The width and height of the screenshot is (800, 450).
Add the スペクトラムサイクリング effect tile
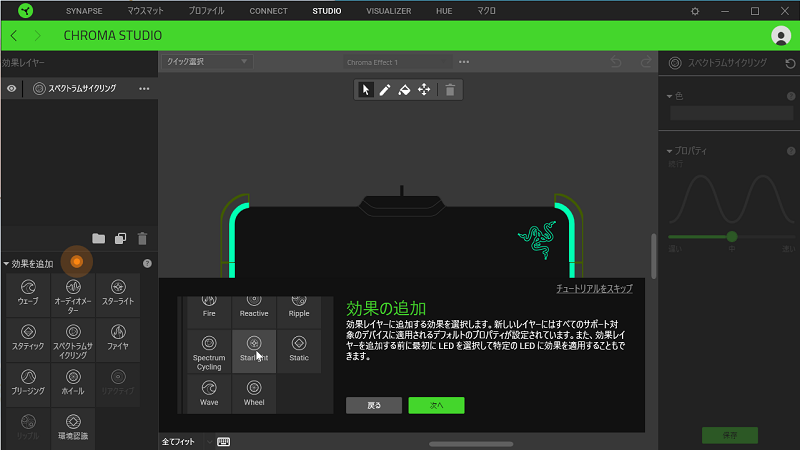point(73,339)
